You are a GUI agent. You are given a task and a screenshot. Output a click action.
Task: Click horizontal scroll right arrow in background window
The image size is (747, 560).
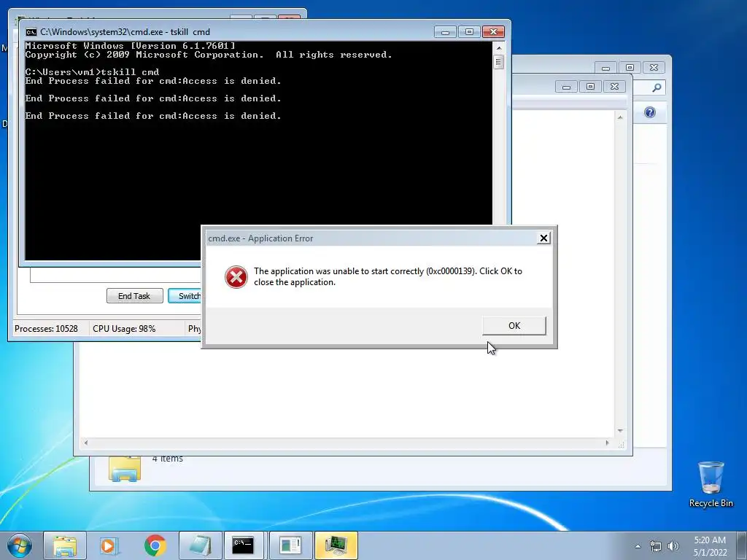click(607, 443)
